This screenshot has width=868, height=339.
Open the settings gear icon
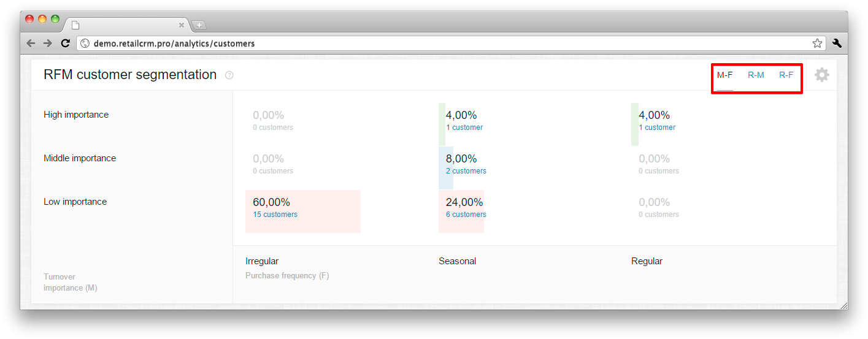point(821,75)
